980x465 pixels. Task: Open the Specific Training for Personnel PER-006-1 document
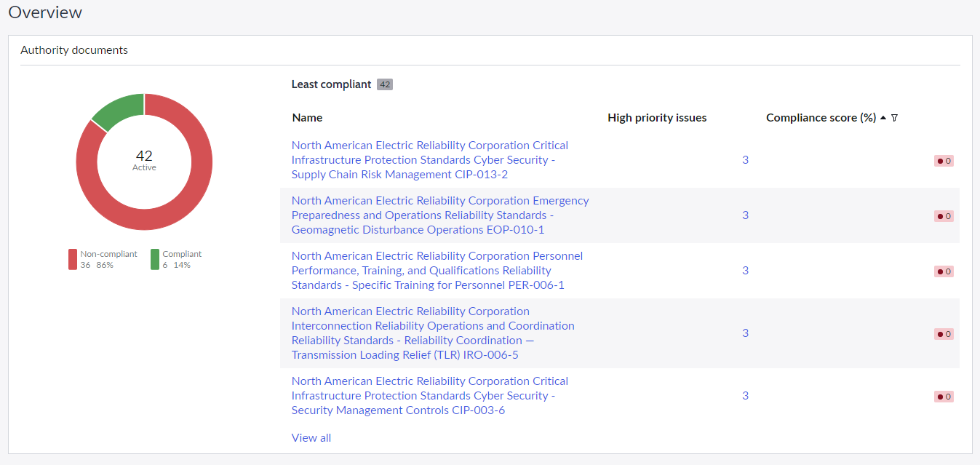tap(437, 271)
